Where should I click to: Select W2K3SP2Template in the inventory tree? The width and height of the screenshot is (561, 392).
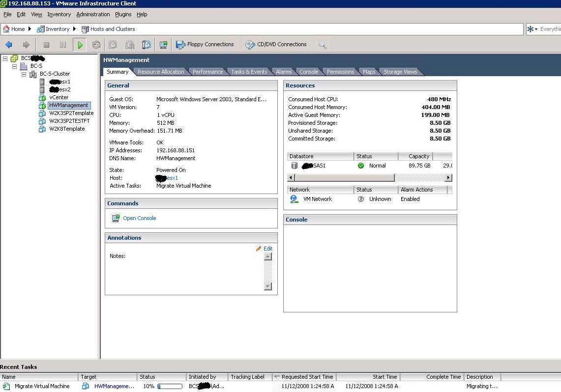click(71, 113)
